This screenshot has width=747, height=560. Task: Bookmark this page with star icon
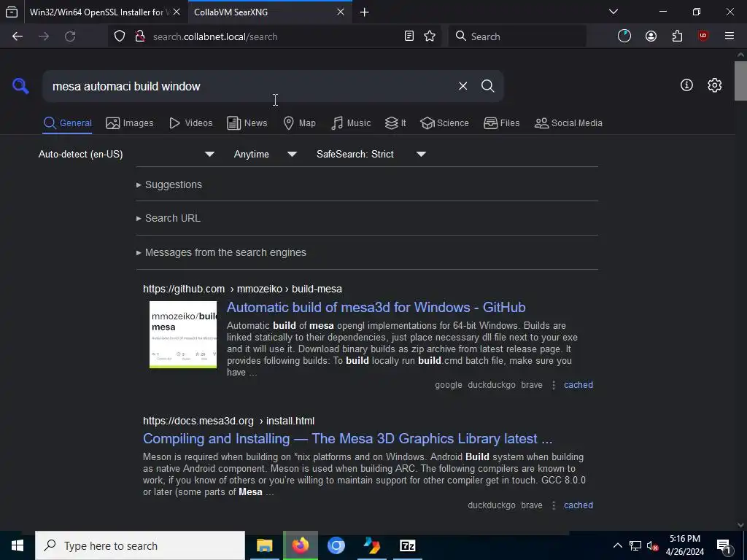coord(430,36)
